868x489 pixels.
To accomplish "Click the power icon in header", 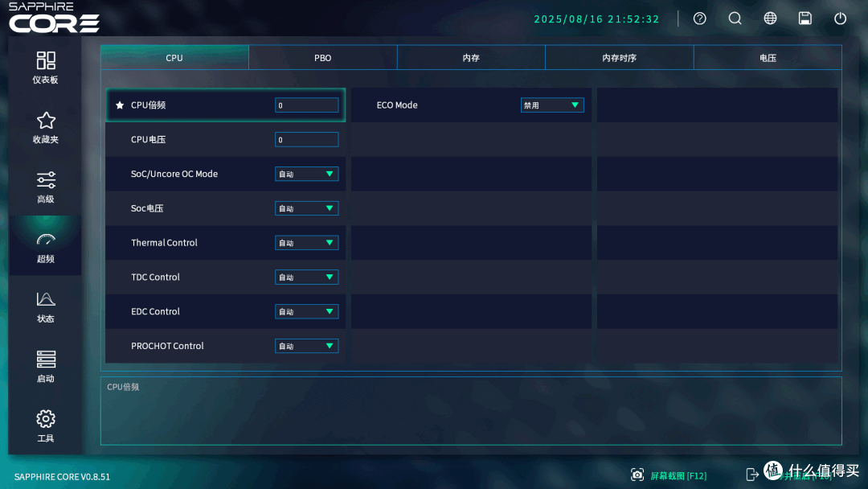I will coord(841,18).
